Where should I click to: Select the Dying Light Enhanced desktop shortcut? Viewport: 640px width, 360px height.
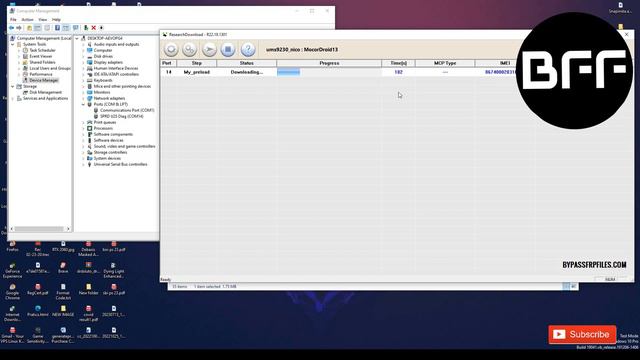[113, 271]
